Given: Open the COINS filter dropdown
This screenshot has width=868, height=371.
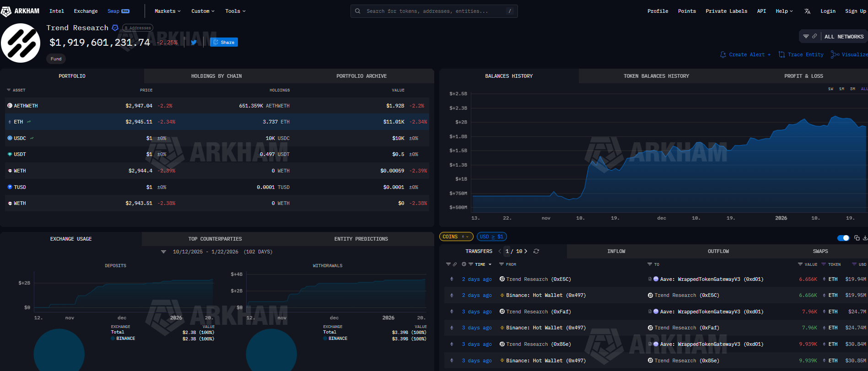Looking at the screenshot, I should click(456, 237).
